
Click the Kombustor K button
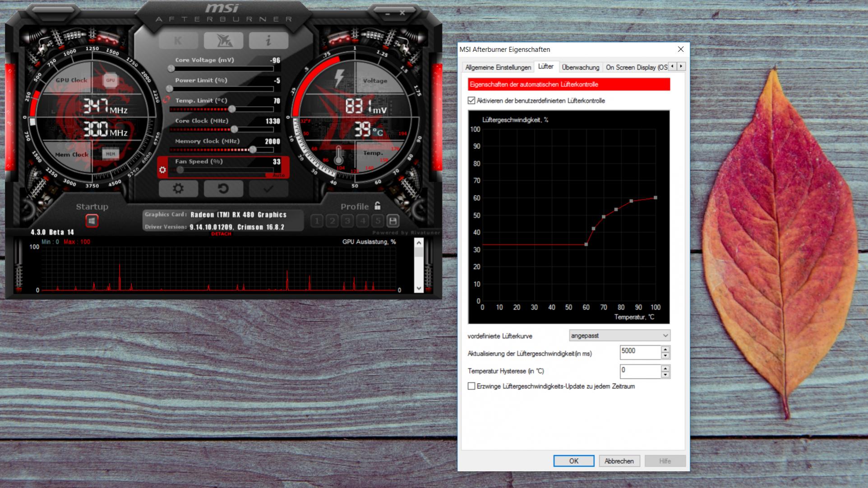click(x=178, y=41)
